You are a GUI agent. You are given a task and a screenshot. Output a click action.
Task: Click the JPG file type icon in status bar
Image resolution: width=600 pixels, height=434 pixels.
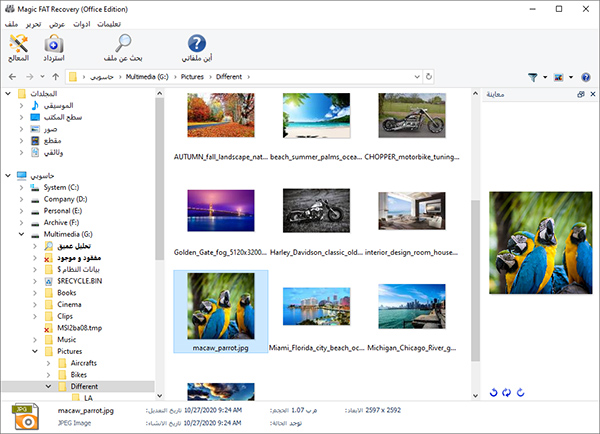click(25, 416)
